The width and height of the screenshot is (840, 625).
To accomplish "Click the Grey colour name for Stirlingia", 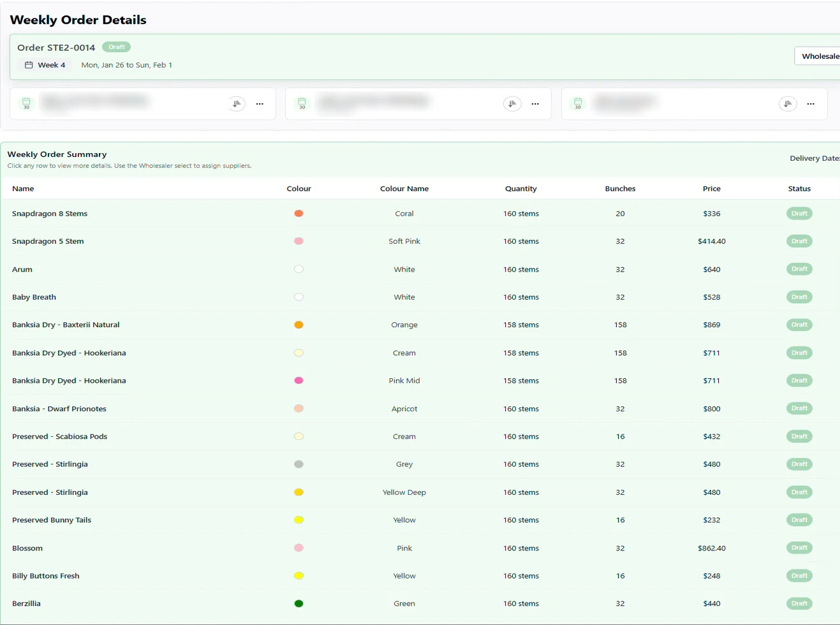I will pos(404,464).
